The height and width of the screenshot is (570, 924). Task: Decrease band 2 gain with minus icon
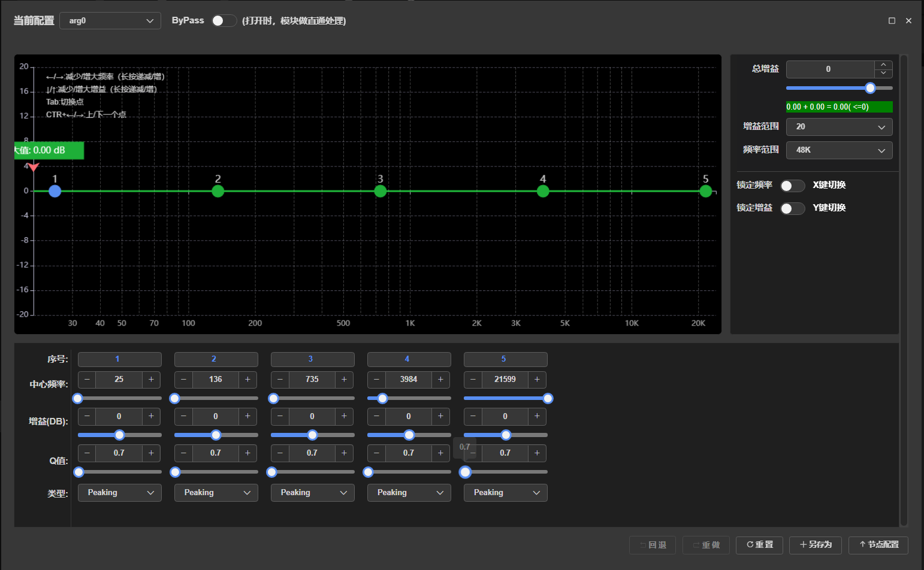[183, 417]
